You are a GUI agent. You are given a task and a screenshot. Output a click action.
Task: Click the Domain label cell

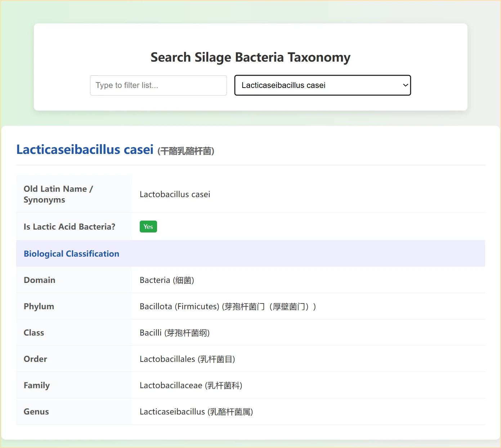click(40, 280)
